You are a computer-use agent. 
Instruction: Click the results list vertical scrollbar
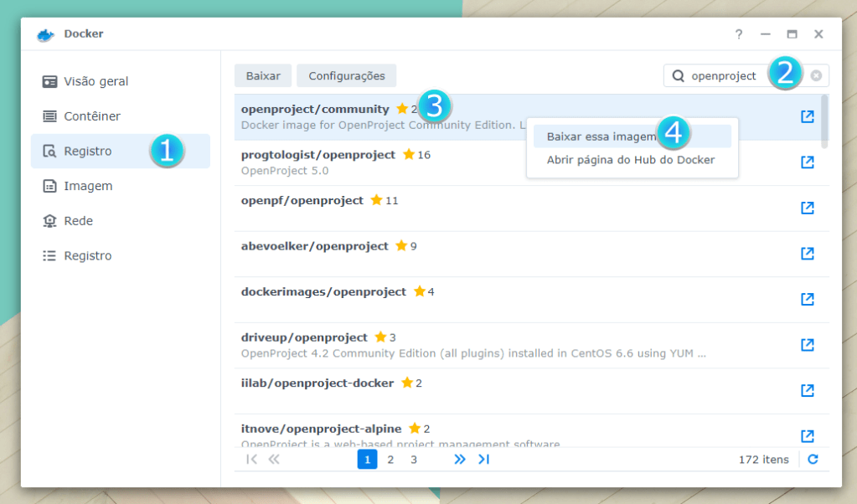click(x=824, y=121)
